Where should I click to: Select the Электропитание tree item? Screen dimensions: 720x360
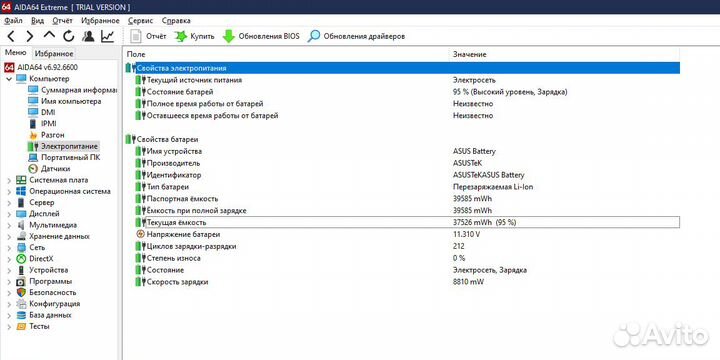pos(69,146)
